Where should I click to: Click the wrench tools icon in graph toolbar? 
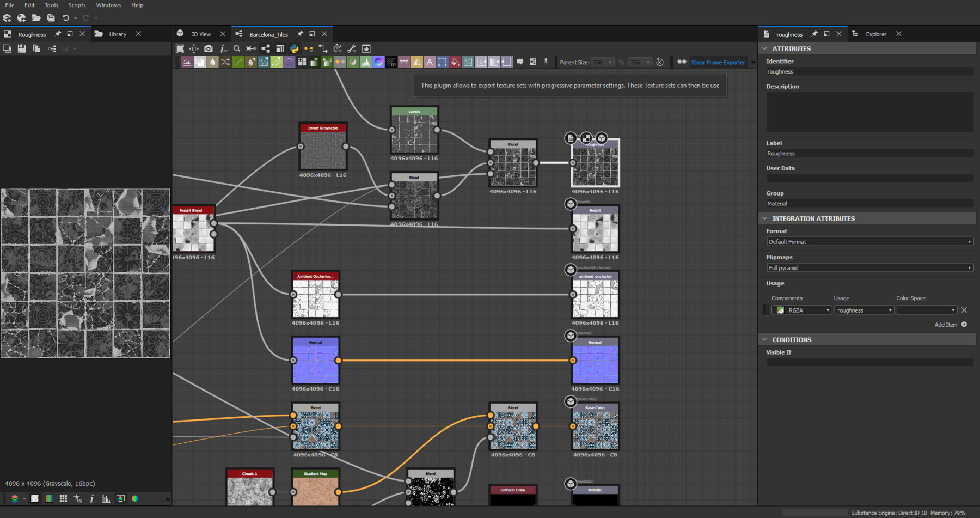352,49
